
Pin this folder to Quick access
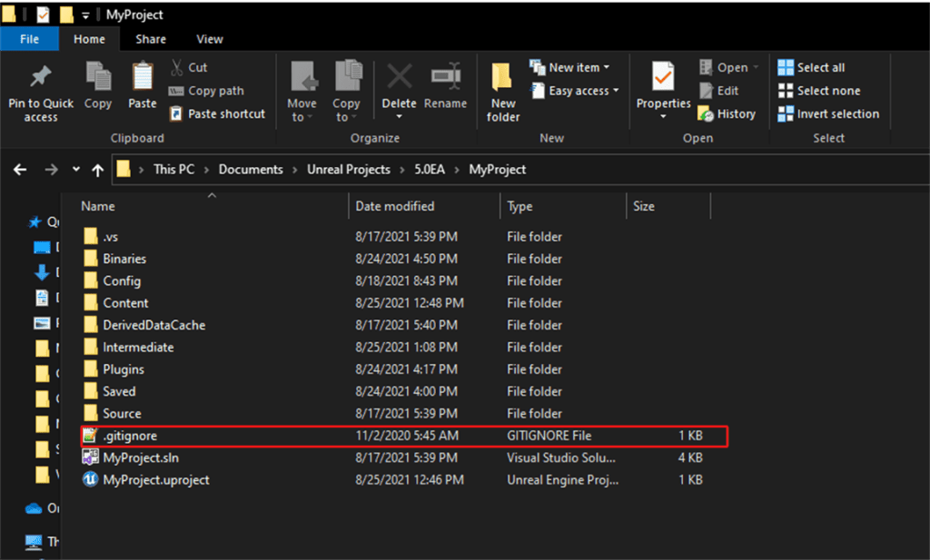[40, 88]
